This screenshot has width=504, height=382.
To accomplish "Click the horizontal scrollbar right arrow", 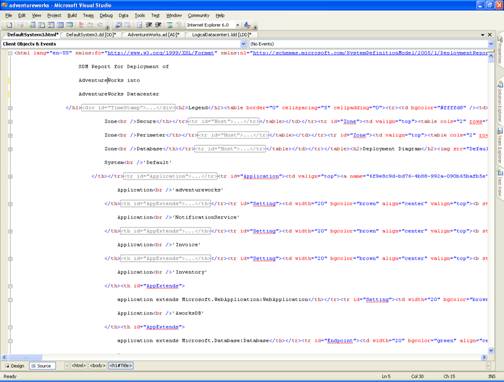I will tap(484, 357).
